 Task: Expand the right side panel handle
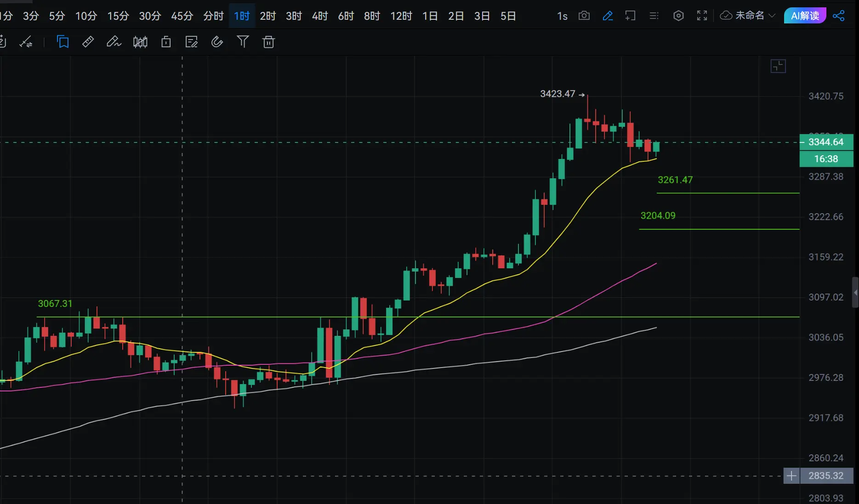pos(855,293)
